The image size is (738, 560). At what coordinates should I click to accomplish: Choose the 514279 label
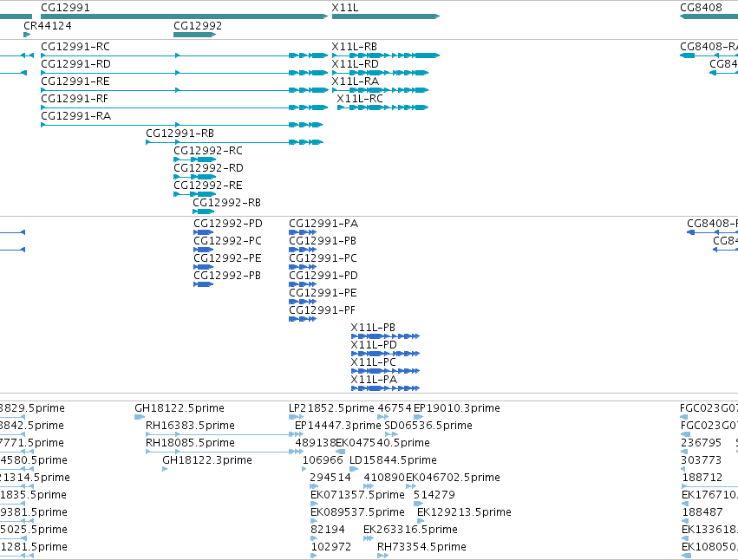[434, 495]
